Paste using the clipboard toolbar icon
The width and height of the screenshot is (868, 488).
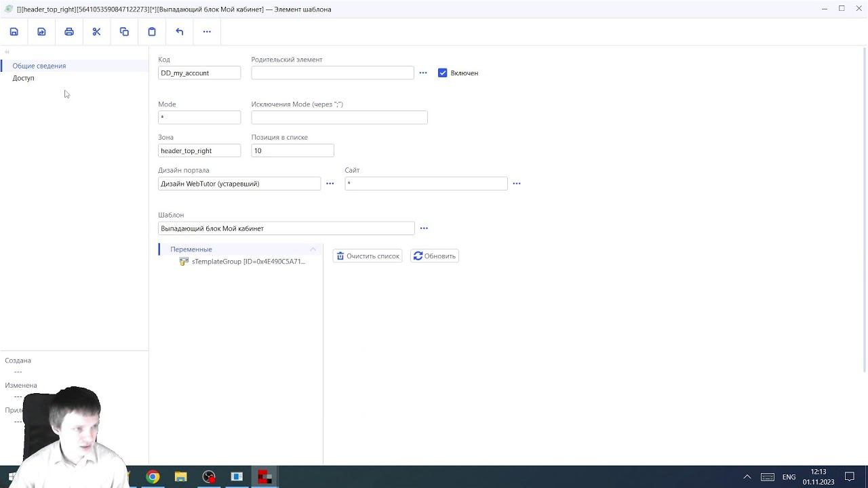tap(152, 32)
